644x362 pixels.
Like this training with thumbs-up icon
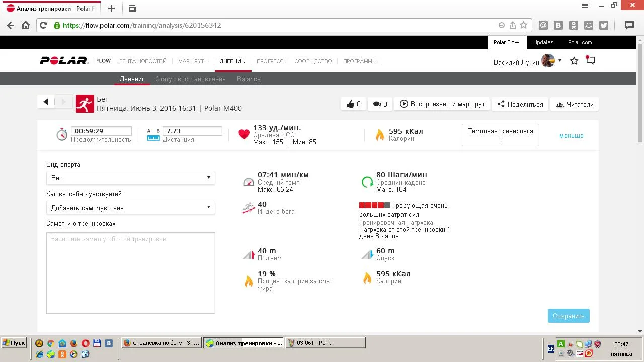[353, 104]
